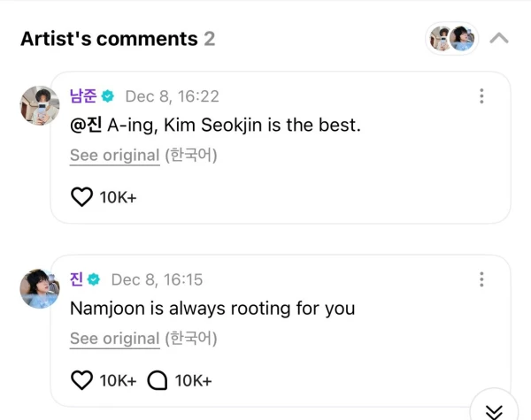See original of 남준's comment

115,155
